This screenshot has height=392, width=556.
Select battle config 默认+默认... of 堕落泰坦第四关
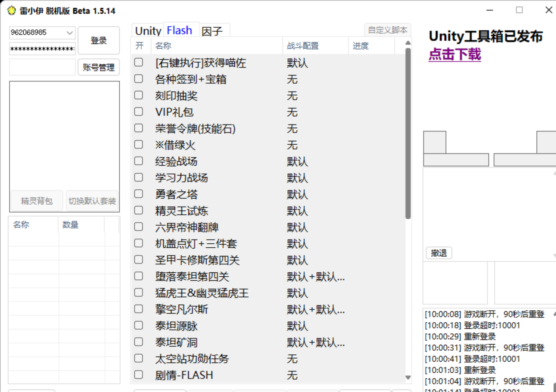316,277
